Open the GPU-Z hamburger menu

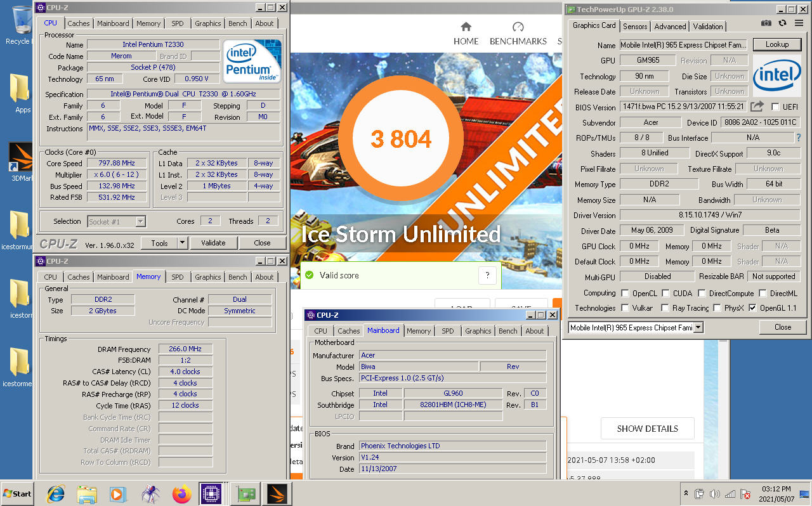(x=799, y=23)
